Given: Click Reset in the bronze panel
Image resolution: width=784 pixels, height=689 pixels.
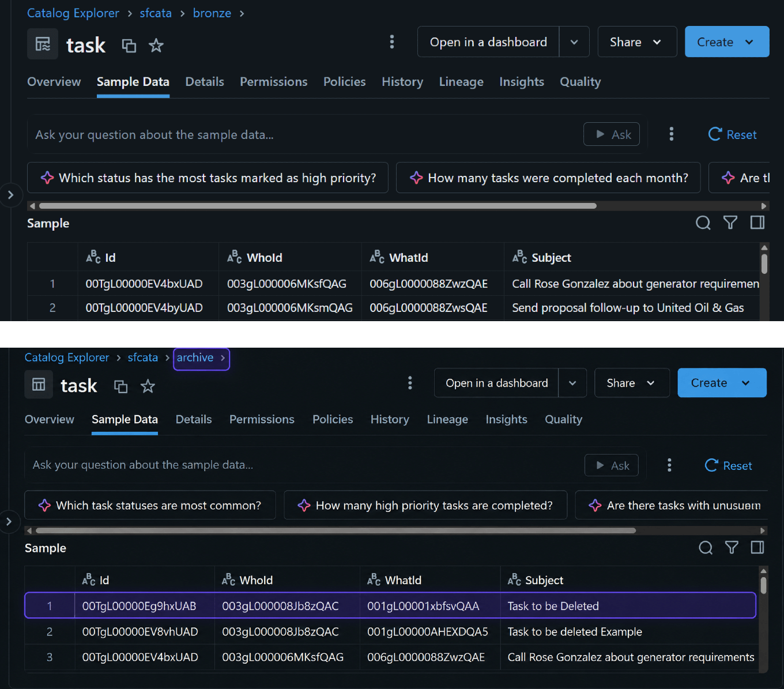Looking at the screenshot, I should tap(732, 134).
